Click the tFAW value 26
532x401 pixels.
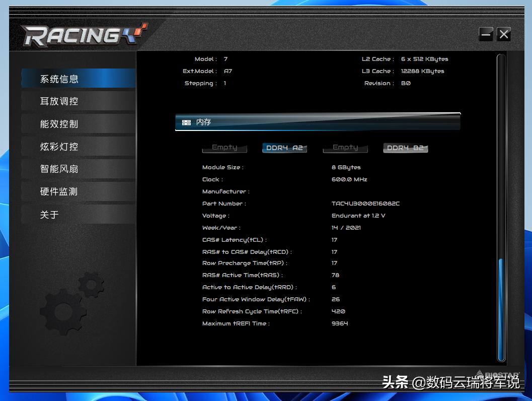click(x=336, y=299)
